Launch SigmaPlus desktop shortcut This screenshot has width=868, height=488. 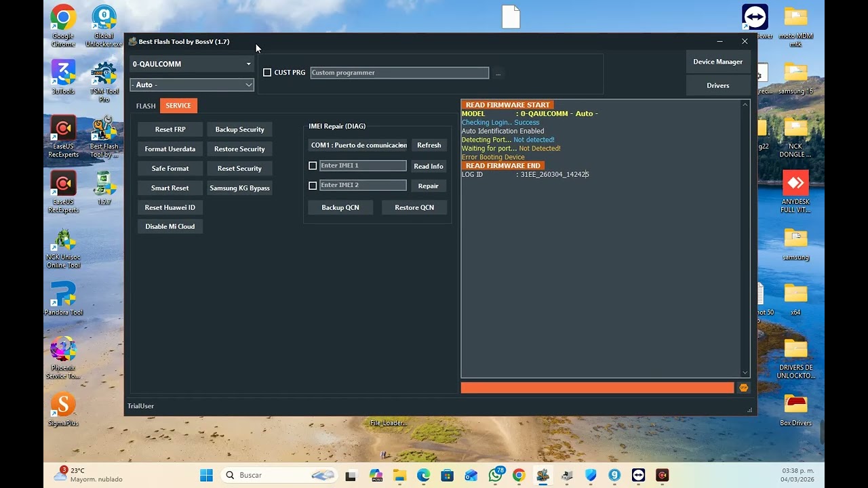click(63, 409)
